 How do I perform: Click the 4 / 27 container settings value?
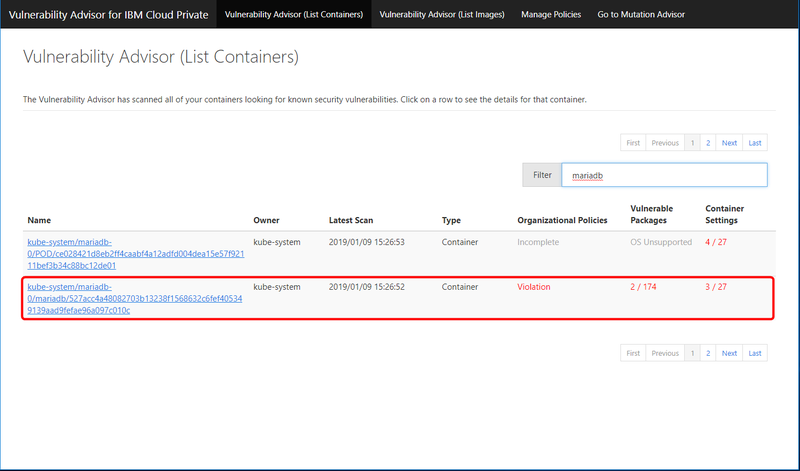point(716,242)
